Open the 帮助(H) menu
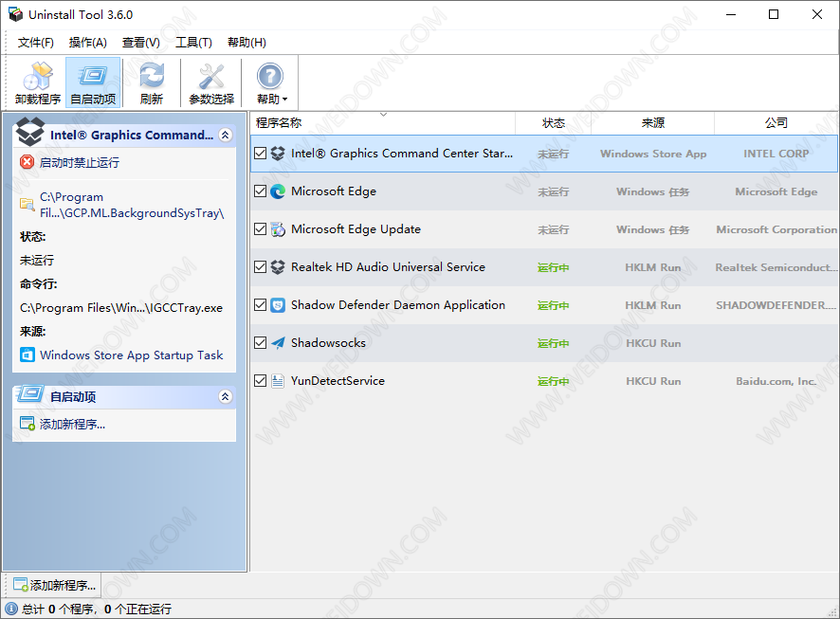The height and width of the screenshot is (619, 840). (247, 43)
